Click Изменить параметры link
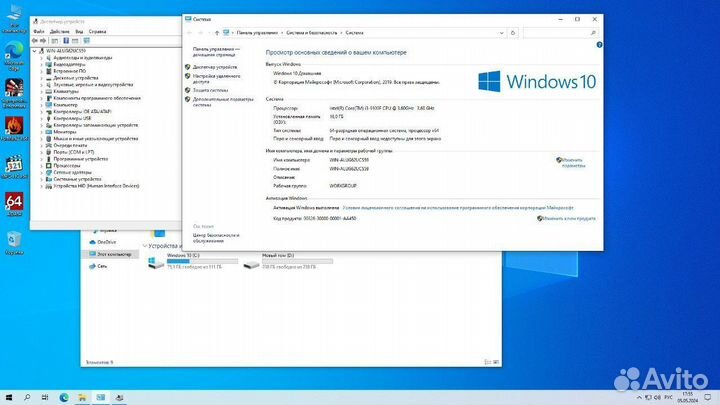 [573, 163]
